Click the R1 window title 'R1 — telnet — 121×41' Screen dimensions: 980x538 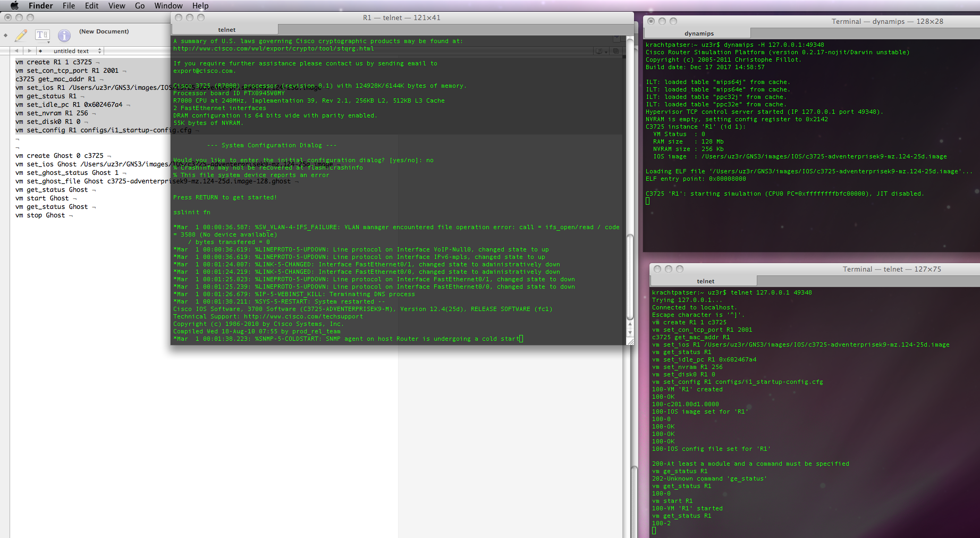coord(402,18)
